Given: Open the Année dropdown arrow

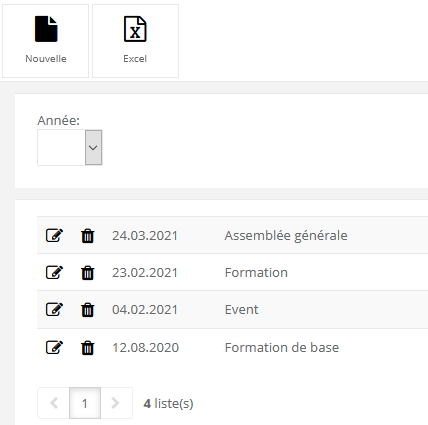Looking at the screenshot, I should [x=94, y=148].
